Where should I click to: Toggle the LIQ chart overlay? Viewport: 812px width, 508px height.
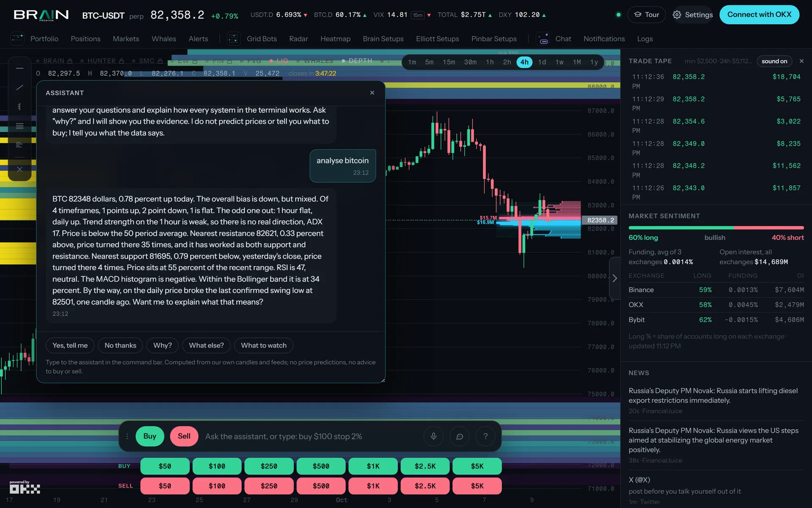click(279, 61)
